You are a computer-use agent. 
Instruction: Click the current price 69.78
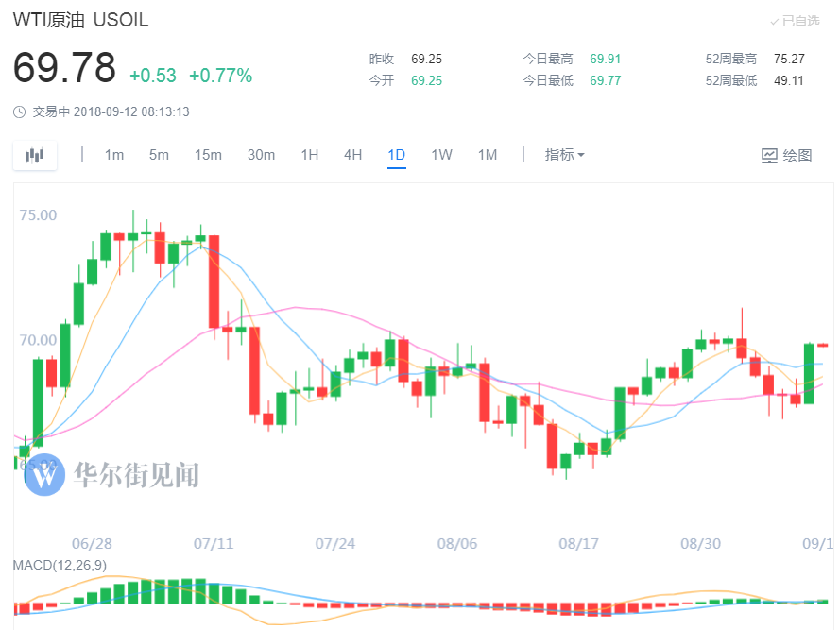(64, 69)
